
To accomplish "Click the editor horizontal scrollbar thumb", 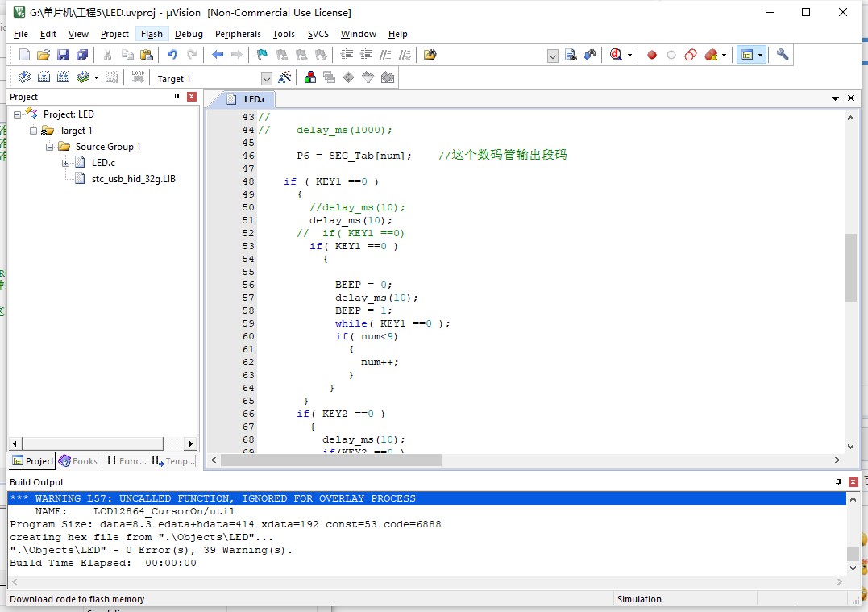I will coord(331,460).
